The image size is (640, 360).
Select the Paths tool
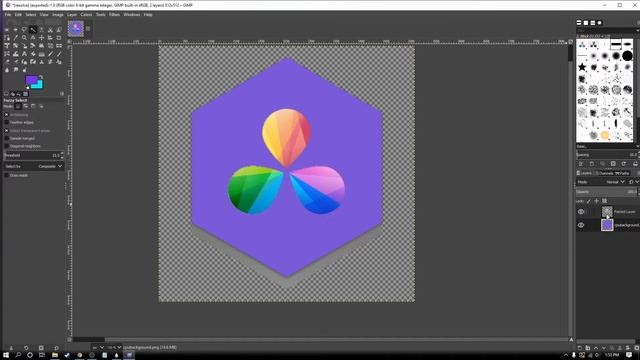[7, 38]
